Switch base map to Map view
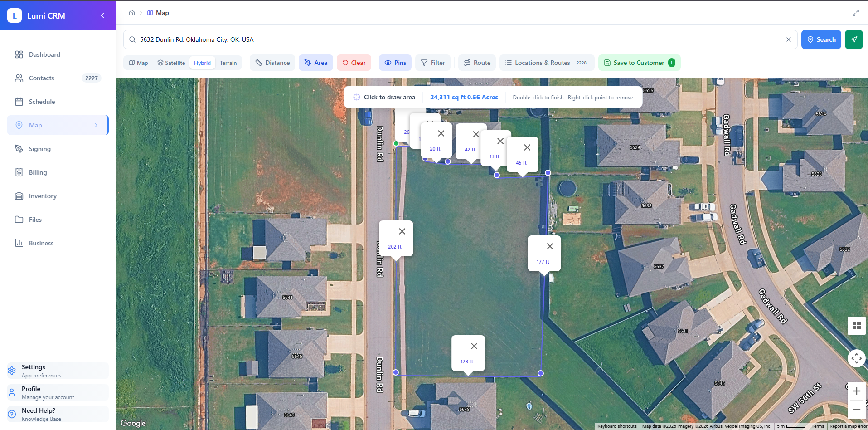Screen dimensions: 868x430 coord(138,62)
